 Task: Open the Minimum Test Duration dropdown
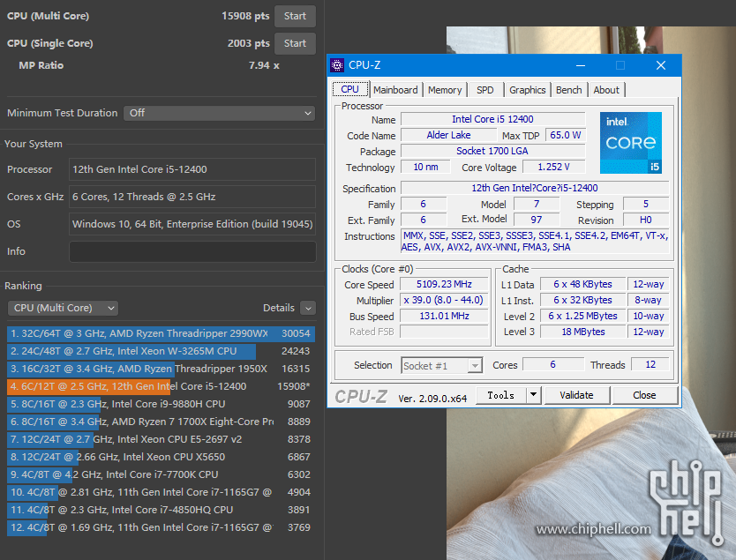pos(219,113)
